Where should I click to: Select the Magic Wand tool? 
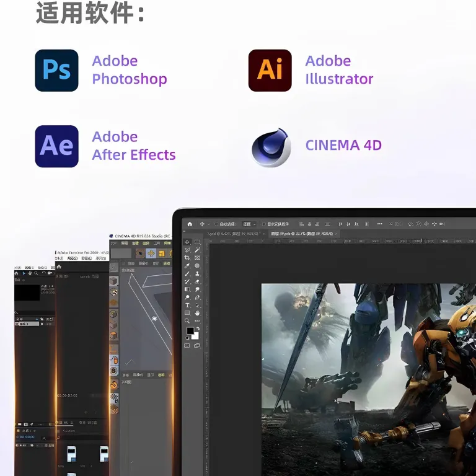coord(197,250)
